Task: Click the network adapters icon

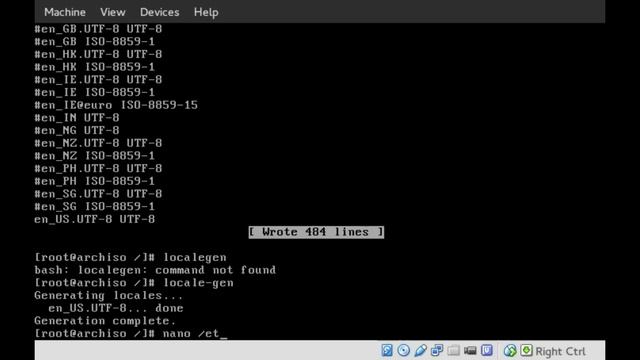Action: (437, 350)
